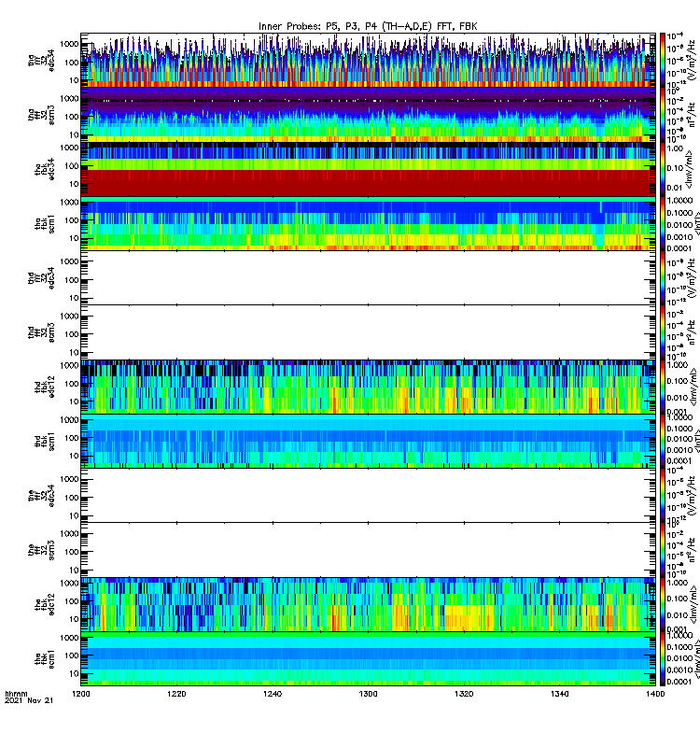Image resolution: width=700 pixels, height=747 pixels.
Task: Open the tha fbk scm1 spectrogram panel
Action: click(368, 223)
